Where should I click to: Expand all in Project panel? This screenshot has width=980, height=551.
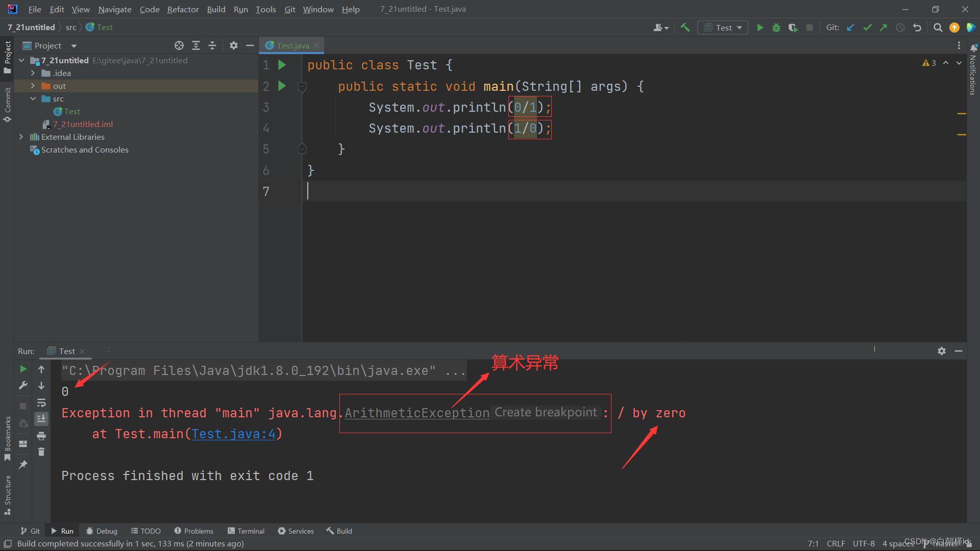[x=196, y=45]
